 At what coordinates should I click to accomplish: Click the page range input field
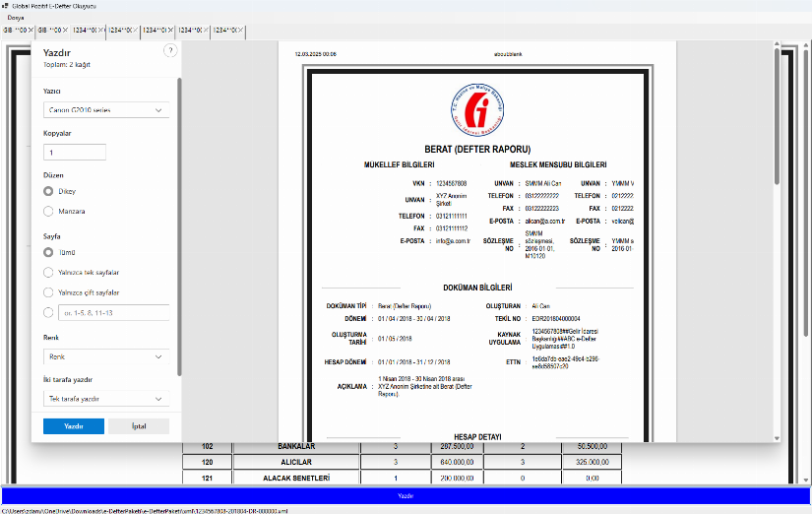pyautogui.click(x=113, y=313)
